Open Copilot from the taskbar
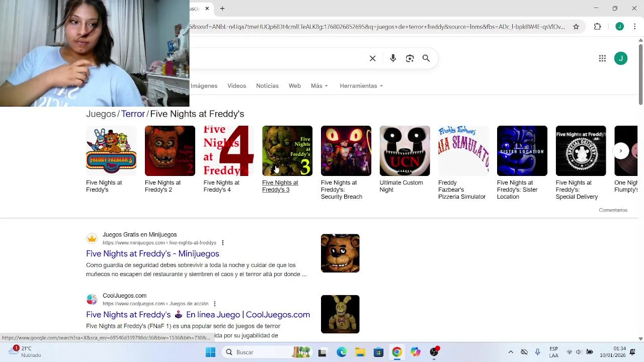 point(415,352)
